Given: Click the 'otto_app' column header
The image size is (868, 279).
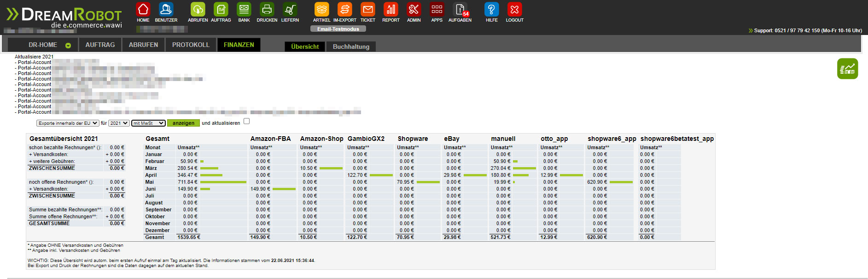Looking at the screenshot, I should (554, 139).
